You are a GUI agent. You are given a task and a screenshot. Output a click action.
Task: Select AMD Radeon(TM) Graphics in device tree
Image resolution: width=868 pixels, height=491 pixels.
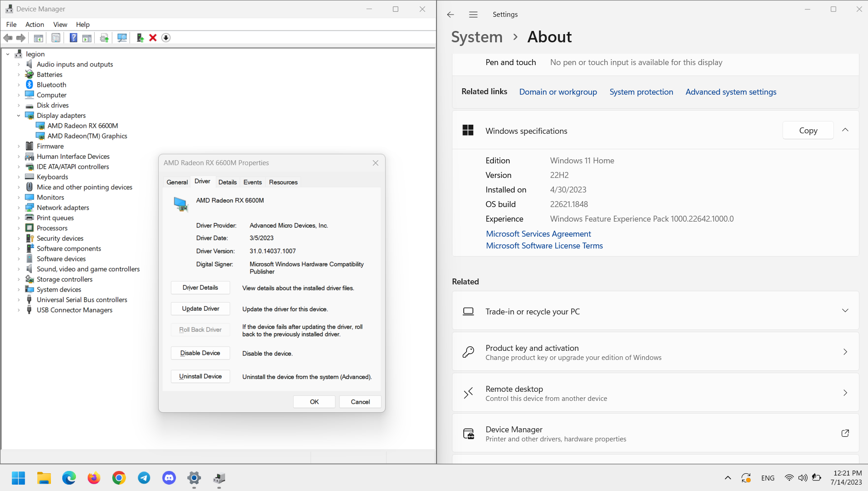[x=87, y=136]
